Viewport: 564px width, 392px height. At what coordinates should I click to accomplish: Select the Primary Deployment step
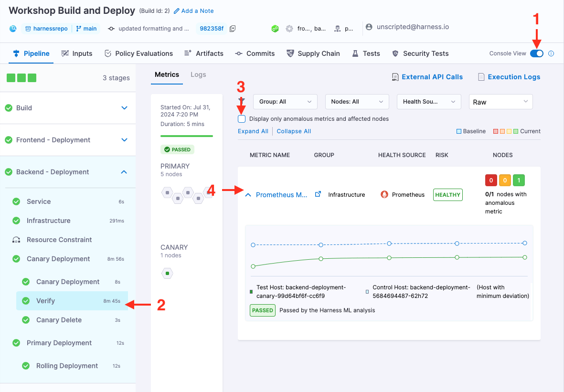[68, 343]
